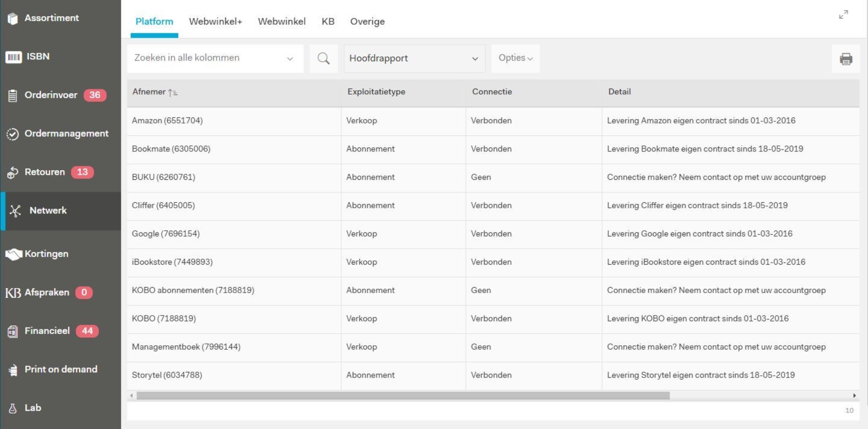Switch to the Overige tab
Viewport: 868px width, 429px height.
pos(367,21)
